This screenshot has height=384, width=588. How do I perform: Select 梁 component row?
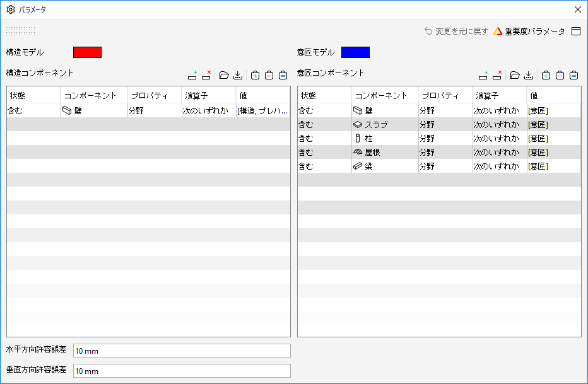tap(385, 166)
